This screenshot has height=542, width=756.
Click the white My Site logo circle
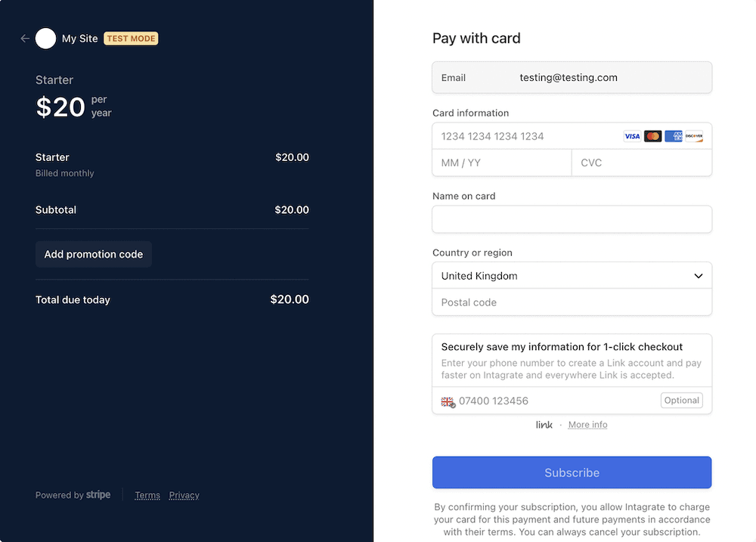(46, 39)
